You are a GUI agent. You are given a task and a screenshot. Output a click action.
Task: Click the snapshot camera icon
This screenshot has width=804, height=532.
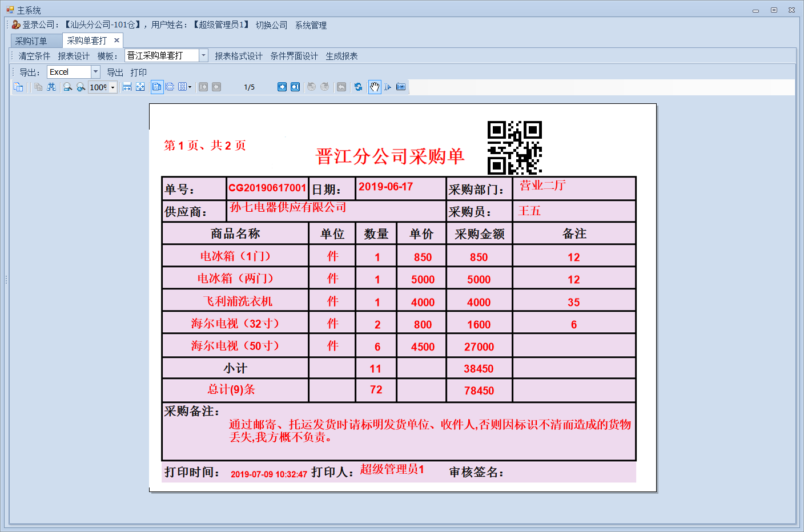pyautogui.click(x=401, y=87)
